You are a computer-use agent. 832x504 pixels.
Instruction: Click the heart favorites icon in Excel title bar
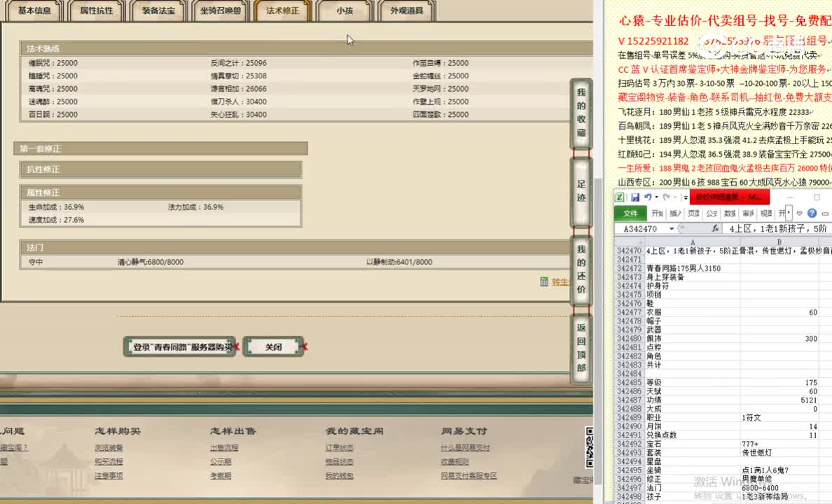tap(799, 213)
